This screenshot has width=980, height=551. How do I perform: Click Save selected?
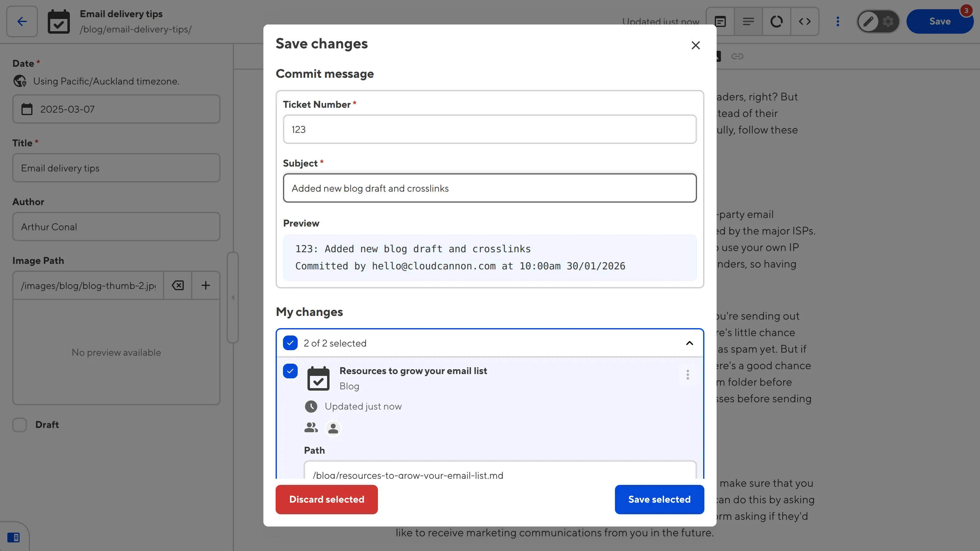pos(659,499)
